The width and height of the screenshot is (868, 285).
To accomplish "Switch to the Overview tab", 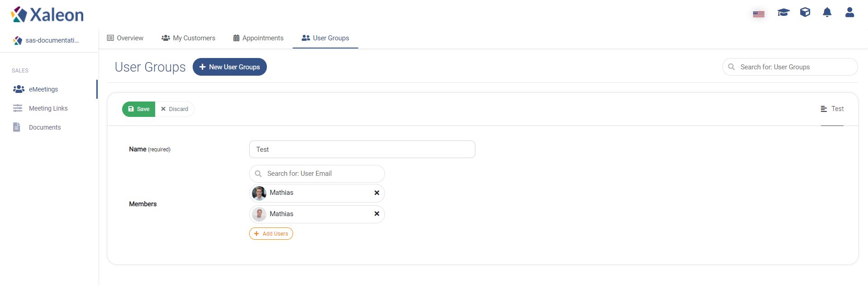I will click(x=125, y=38).
